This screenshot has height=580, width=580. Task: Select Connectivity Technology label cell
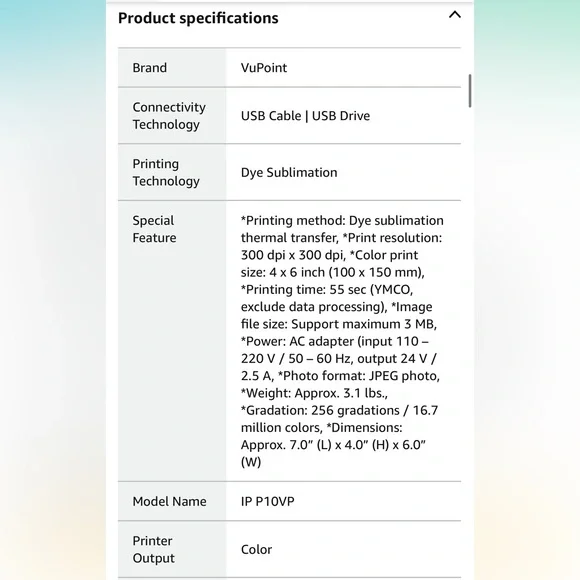pos(172,116)
